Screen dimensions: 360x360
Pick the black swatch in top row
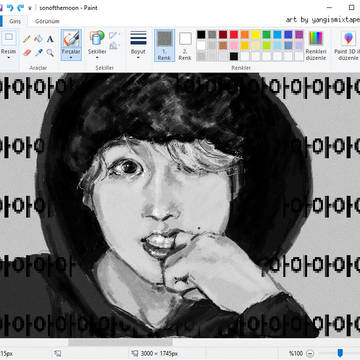(x=201, y=34)
